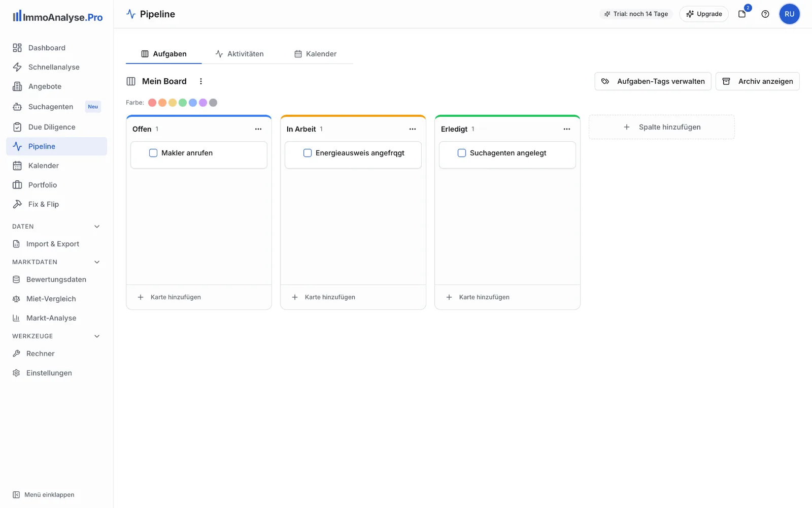Open Schnellanalyse with the lightning icon
This screenshot has width=812, height=508.
click(x=56, y=67)
